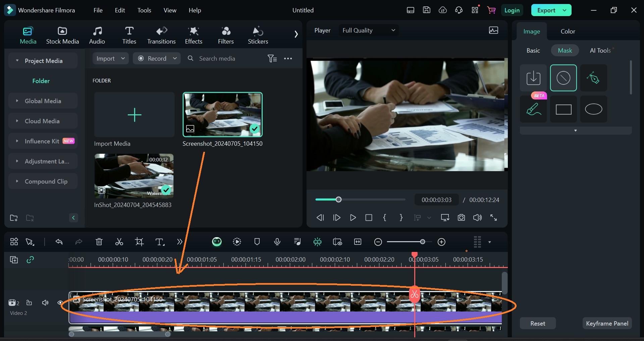Mute the Video 2 track audio
This screenshot has width=644, height=341.
click(45, 303)
